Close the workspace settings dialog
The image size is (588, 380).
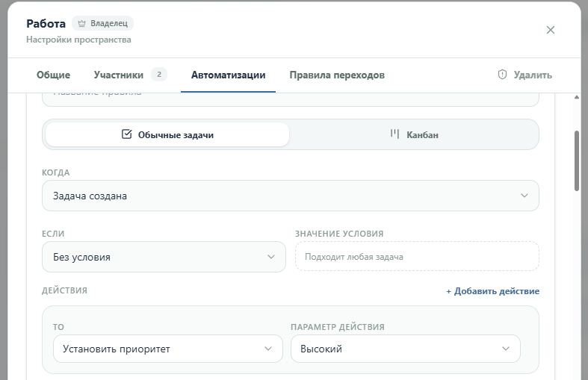[x=550, y=30]
